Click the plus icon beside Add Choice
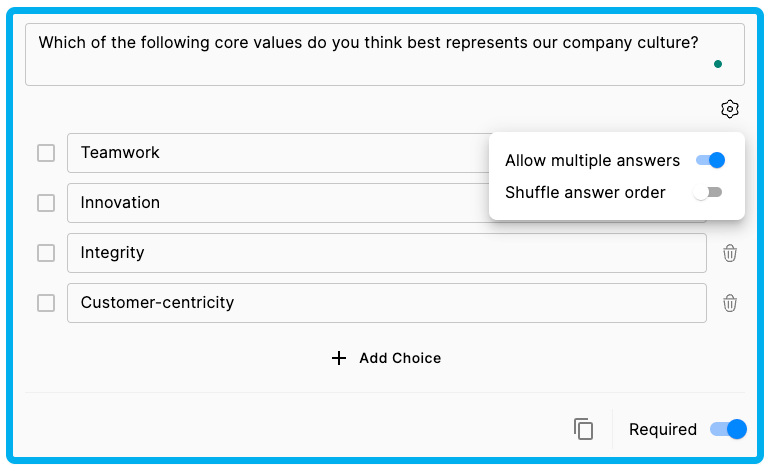769x472 pixels. 338,358
